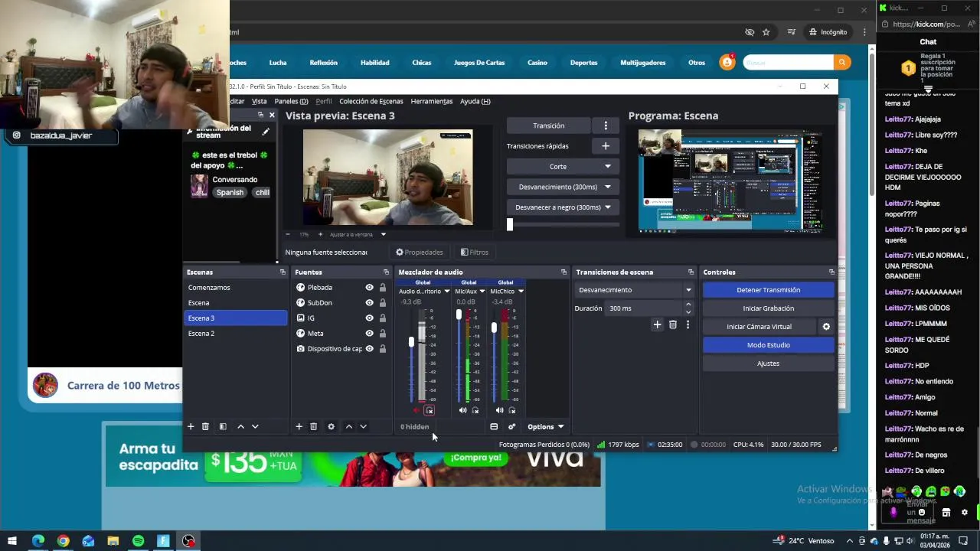The width and height of the screenshot is (980, 551).
Task: Move the source up in the Fuentes list
Action: point(348,426)
